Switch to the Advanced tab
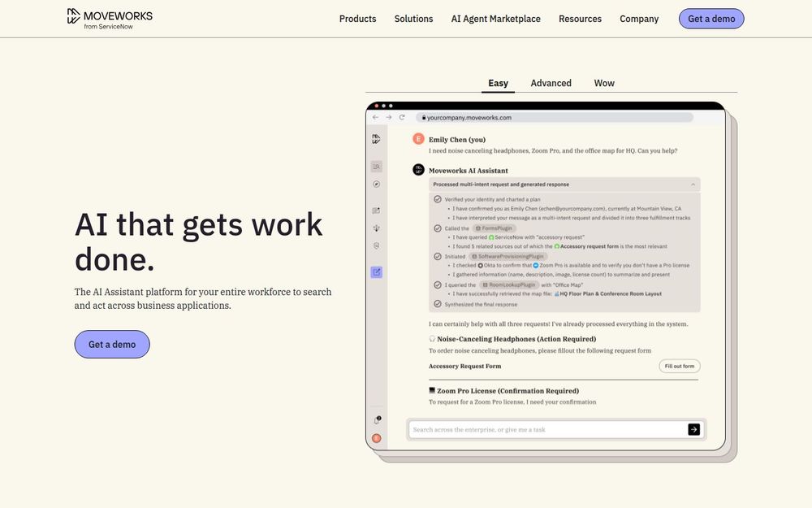The height and width of the screenshot is (508, 812). [x=551, y=83]
